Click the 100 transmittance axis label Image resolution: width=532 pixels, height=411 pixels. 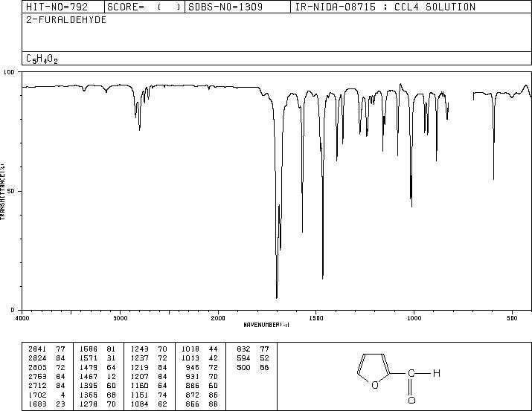pyautogui.click(x=9, y=72)
